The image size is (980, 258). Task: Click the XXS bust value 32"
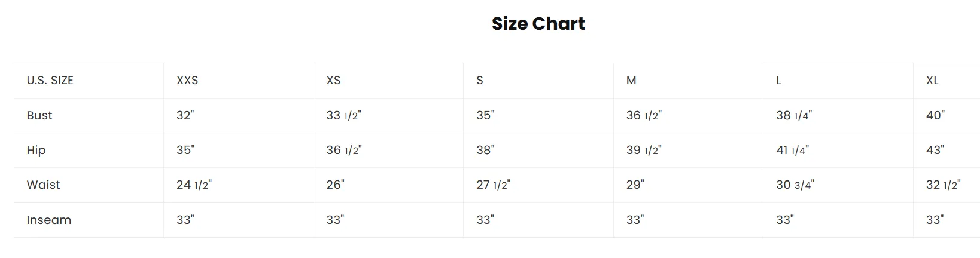(185, 115)
